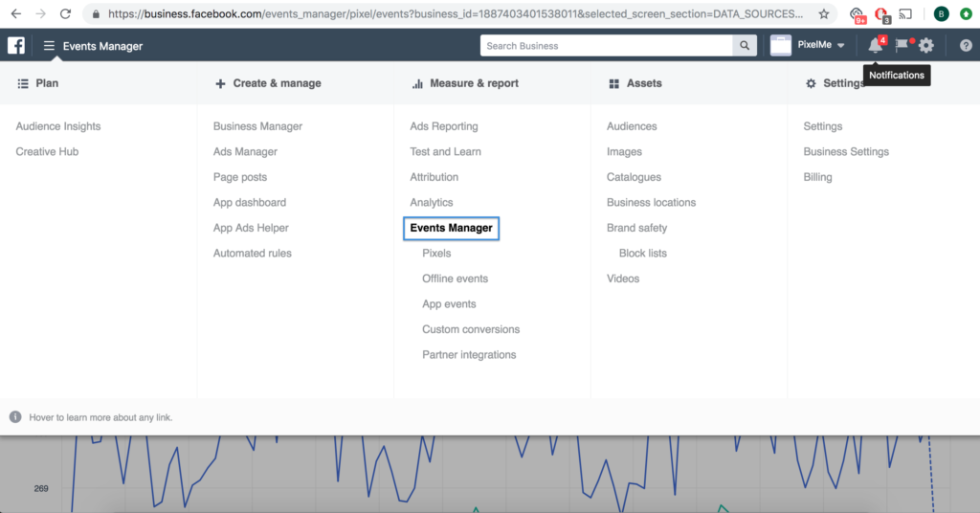Bookmark page with the star icon

[x=824, y=13]
